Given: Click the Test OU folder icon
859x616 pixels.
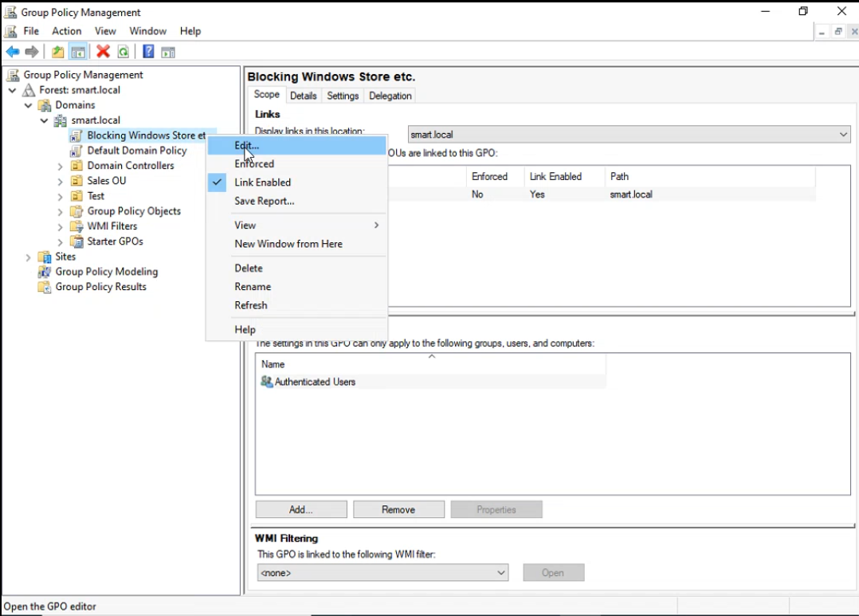Looking at the screenshot, I should coord(76,196).
